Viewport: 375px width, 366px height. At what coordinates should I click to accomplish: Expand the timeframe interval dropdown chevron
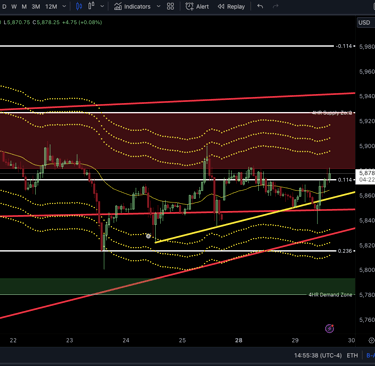point(64,6)
